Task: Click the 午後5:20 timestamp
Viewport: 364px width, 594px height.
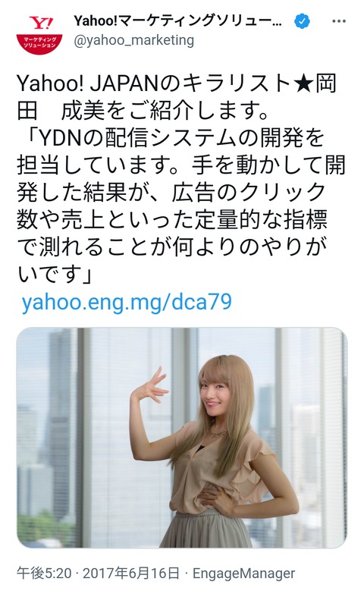Action: 44,574
